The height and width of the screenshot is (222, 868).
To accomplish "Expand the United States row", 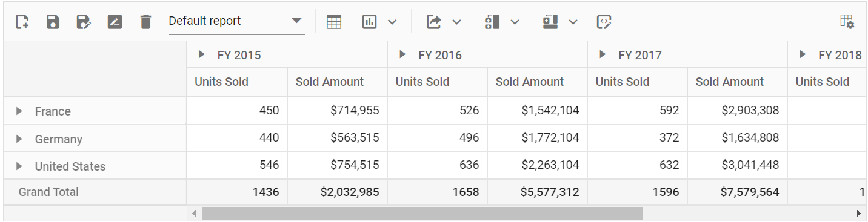I will coord(19,166).
